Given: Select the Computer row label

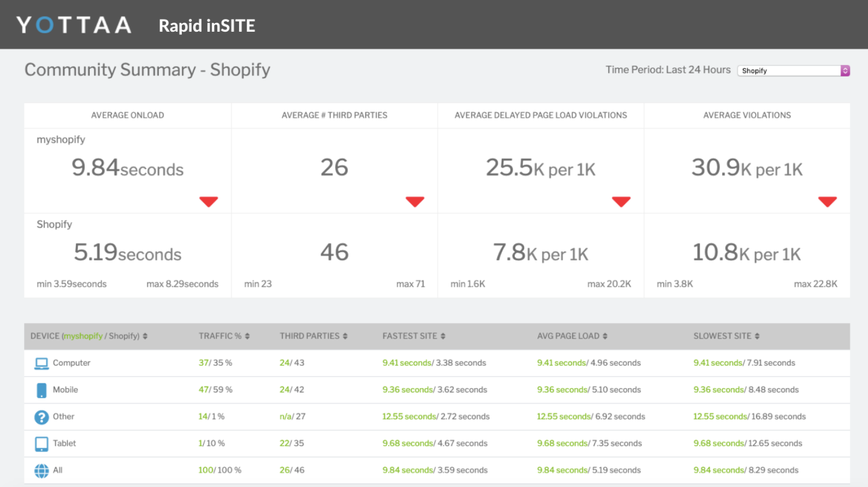Looking at the screenshot, I should 71,363.
